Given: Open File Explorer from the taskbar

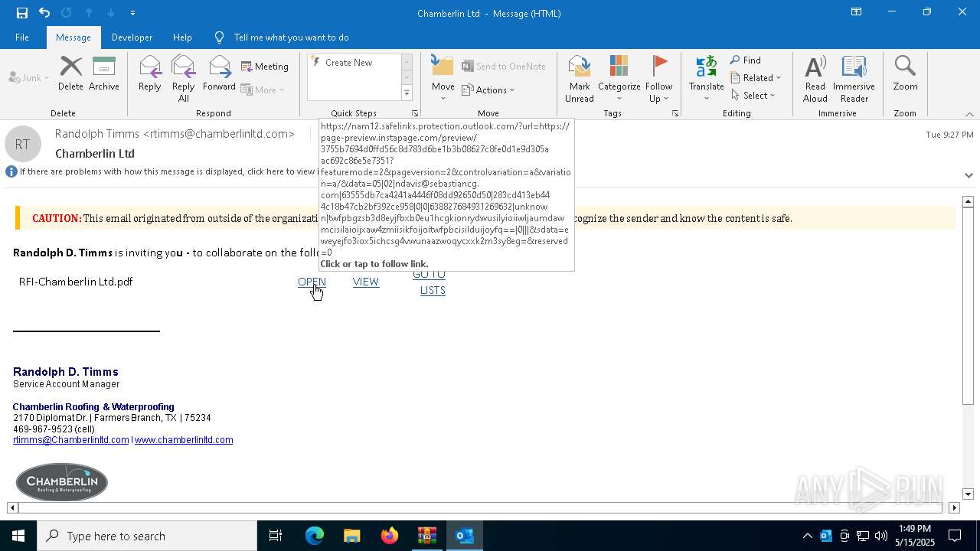Looking at the screenshot, I should pos(351,536).
